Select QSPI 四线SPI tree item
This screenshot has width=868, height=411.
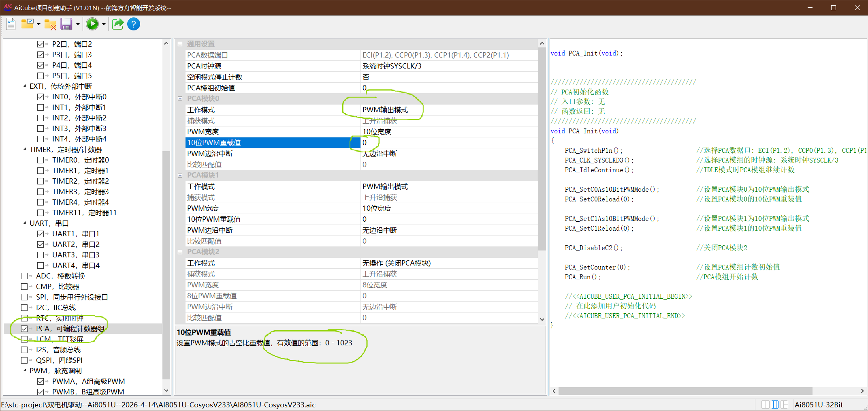point(59,360)
